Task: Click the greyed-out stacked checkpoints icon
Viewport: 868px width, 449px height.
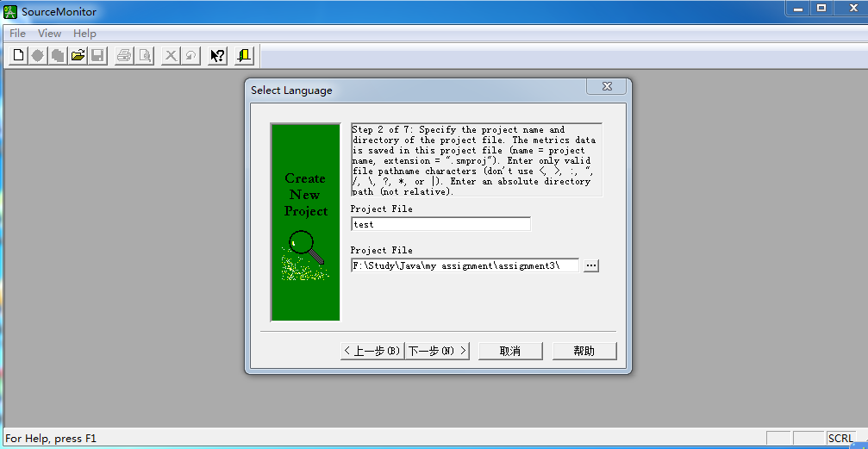Action: 58,55
